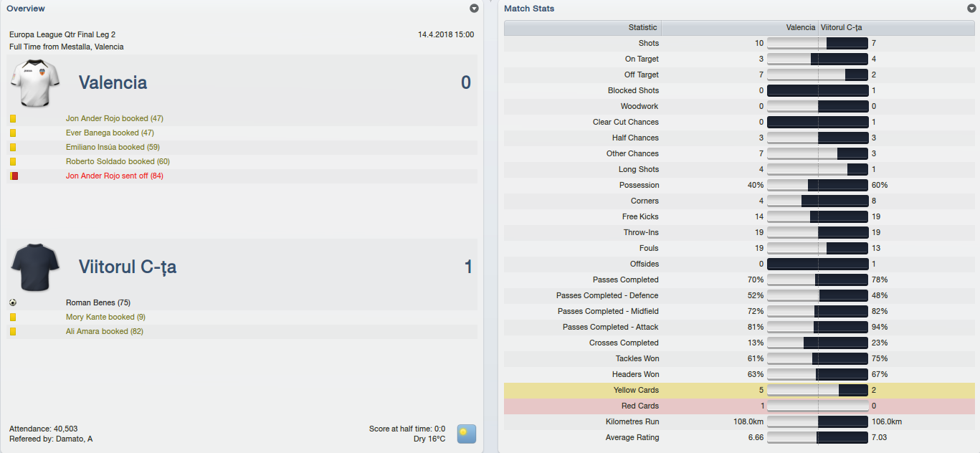Open the Viitorul C-ța team name link
Image resolution: width=980 pixels, height=453 pixels.
click(127, 267)
